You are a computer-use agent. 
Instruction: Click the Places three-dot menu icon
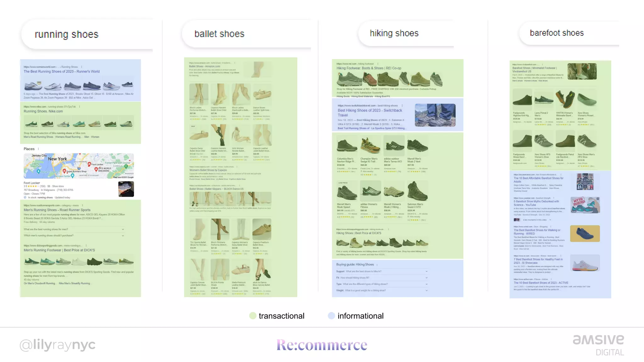[x=38, y=149]
